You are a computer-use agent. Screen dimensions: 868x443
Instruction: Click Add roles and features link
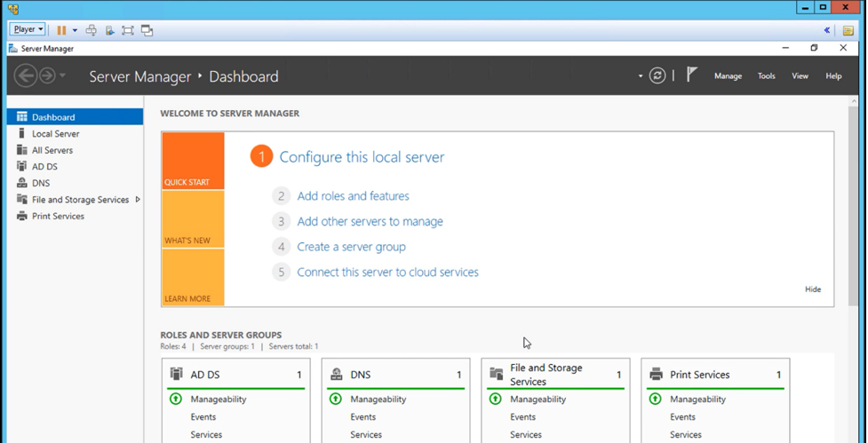(353, 196)
